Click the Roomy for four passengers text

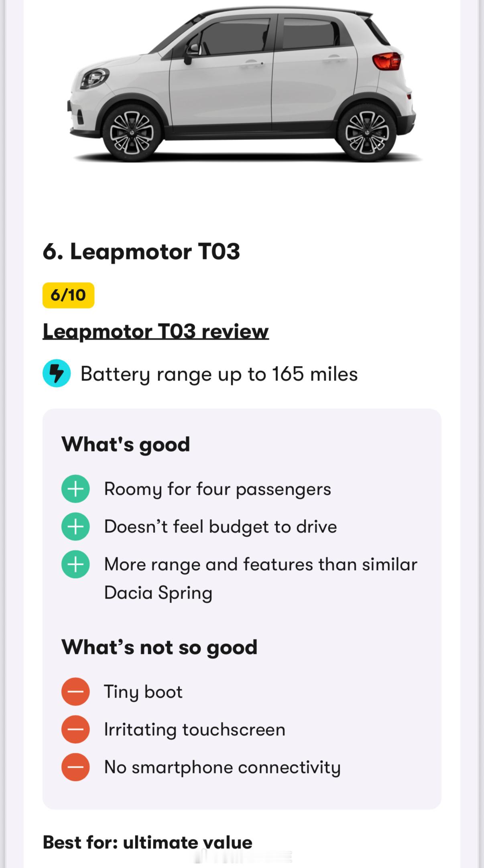(218, 489)
